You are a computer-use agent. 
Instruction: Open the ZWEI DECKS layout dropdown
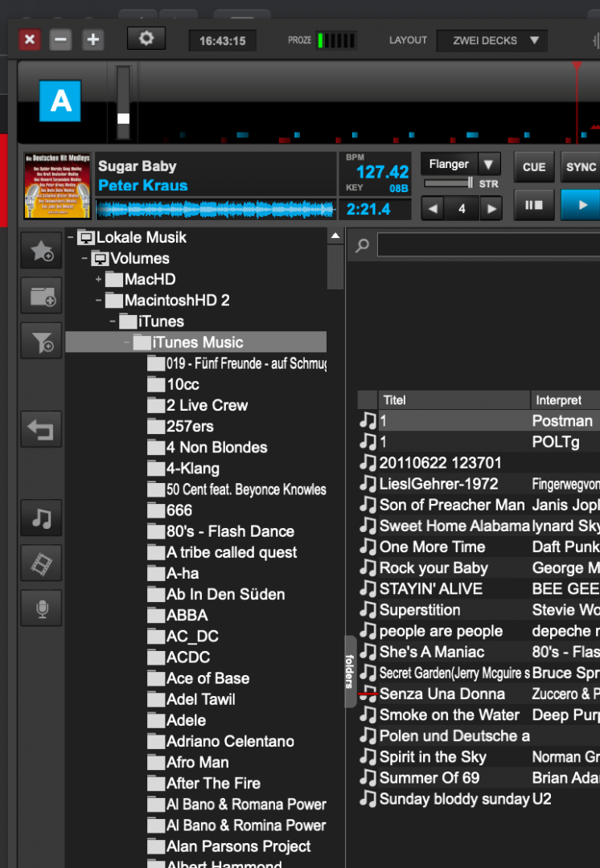[492, 40]
